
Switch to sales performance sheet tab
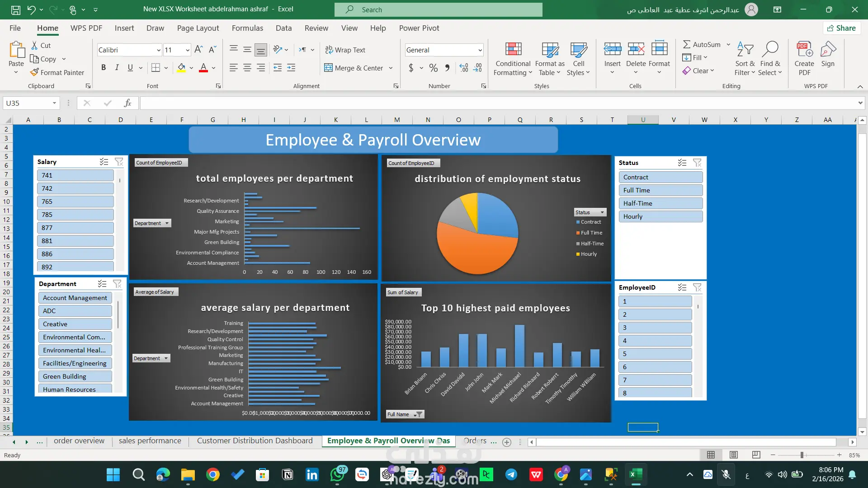click(150, 441)
